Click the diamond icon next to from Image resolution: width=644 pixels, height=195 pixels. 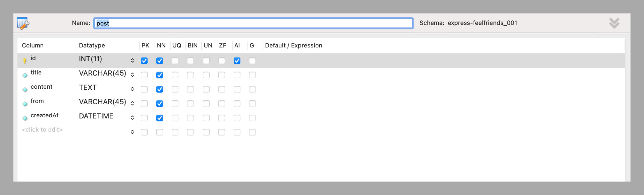[x=25, y=104]
